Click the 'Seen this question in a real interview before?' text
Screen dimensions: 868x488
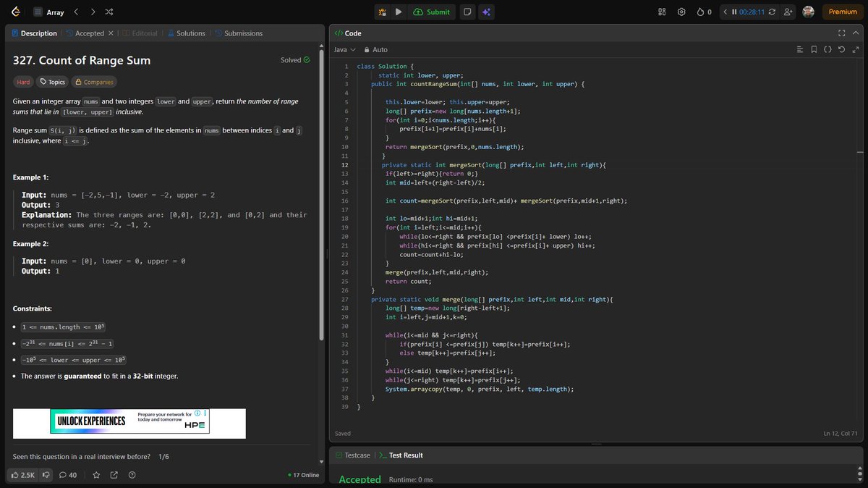(x=82, y=457)
